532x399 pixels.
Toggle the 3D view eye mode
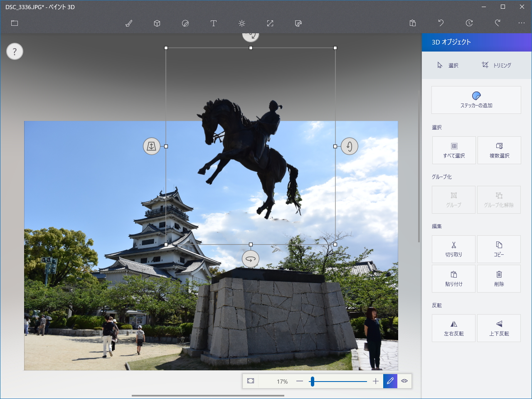404,381
